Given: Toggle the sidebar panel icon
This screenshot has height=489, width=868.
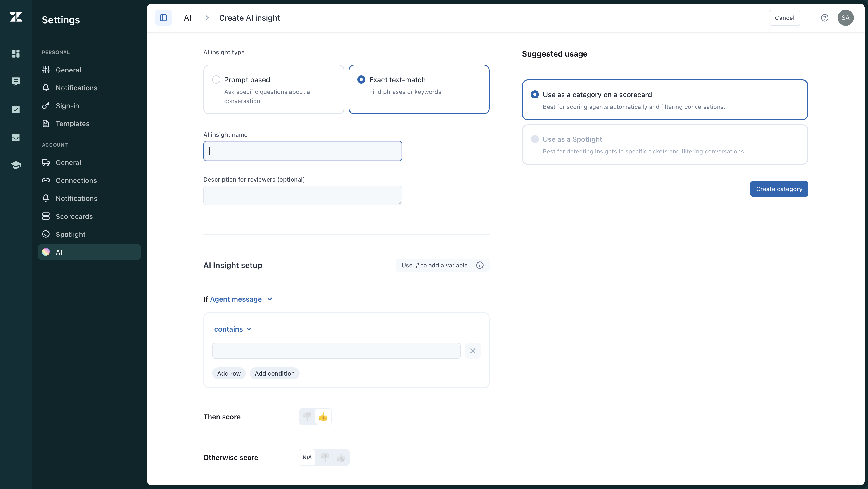Looking at the screenshot, I should point(164,18).
